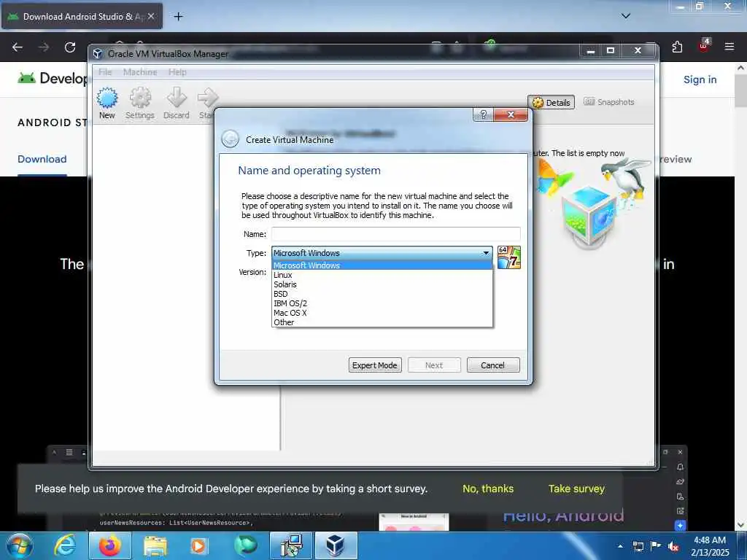Click the help question mark button of the dialog
747x560 pixels.
483,114
